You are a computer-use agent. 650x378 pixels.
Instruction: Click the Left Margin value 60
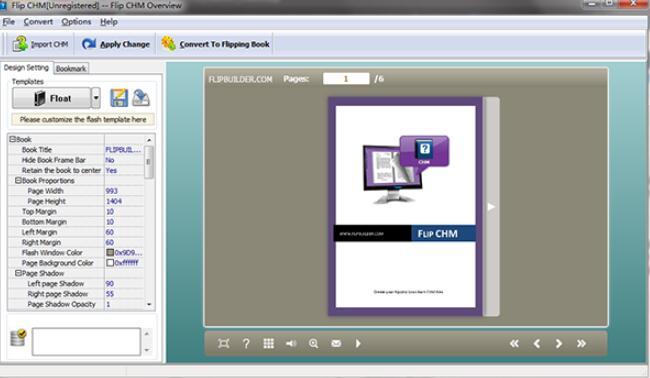click(x=110, y=233)
